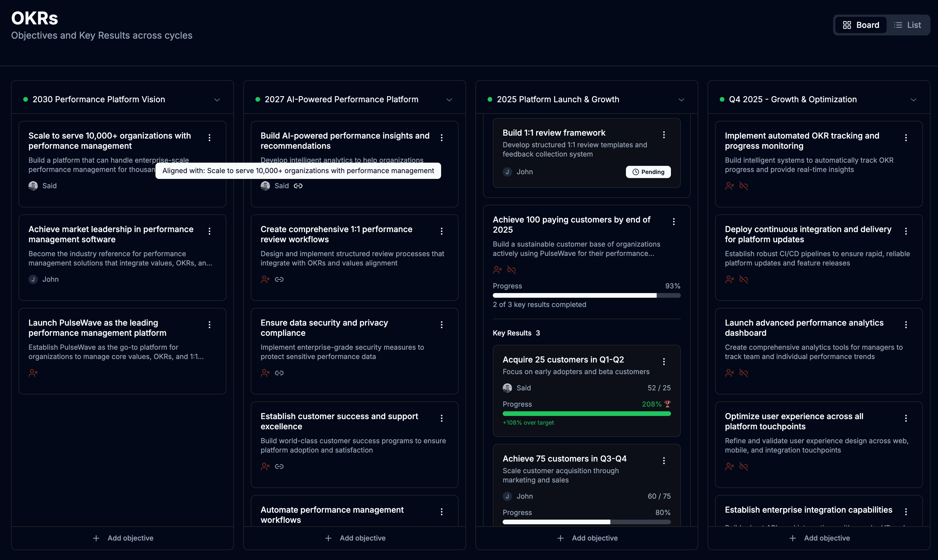Click the unassigned owner icon on Launch PulseWave card
This screenshot has width=938, height=560.
[33, 373]
